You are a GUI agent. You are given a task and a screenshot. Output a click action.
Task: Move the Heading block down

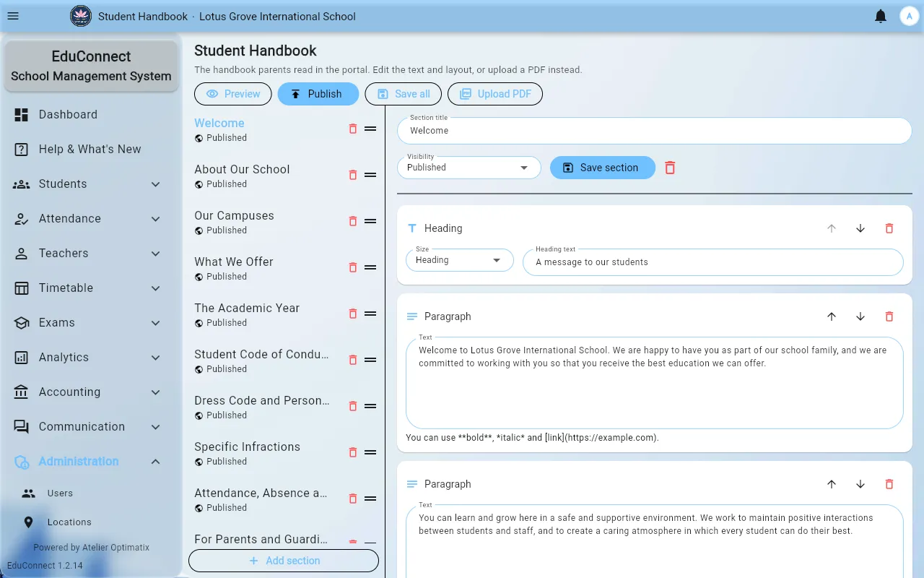click(x=860, y=228)
